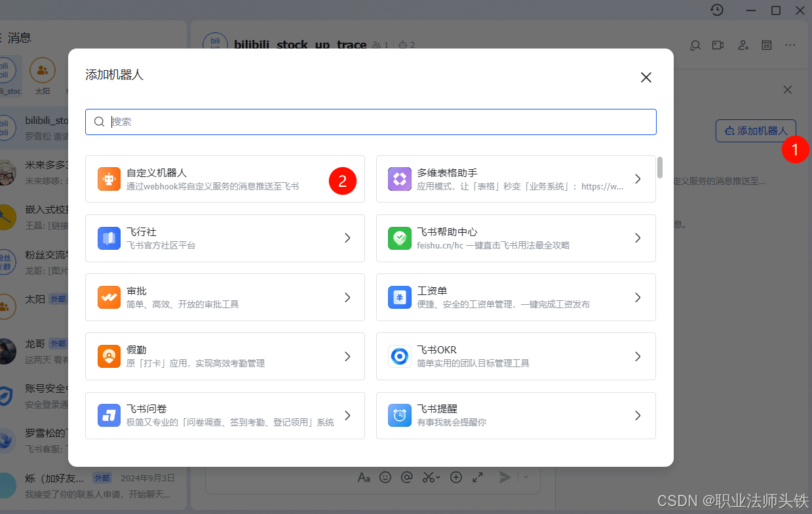Click the send message arrow

(505, 477)
